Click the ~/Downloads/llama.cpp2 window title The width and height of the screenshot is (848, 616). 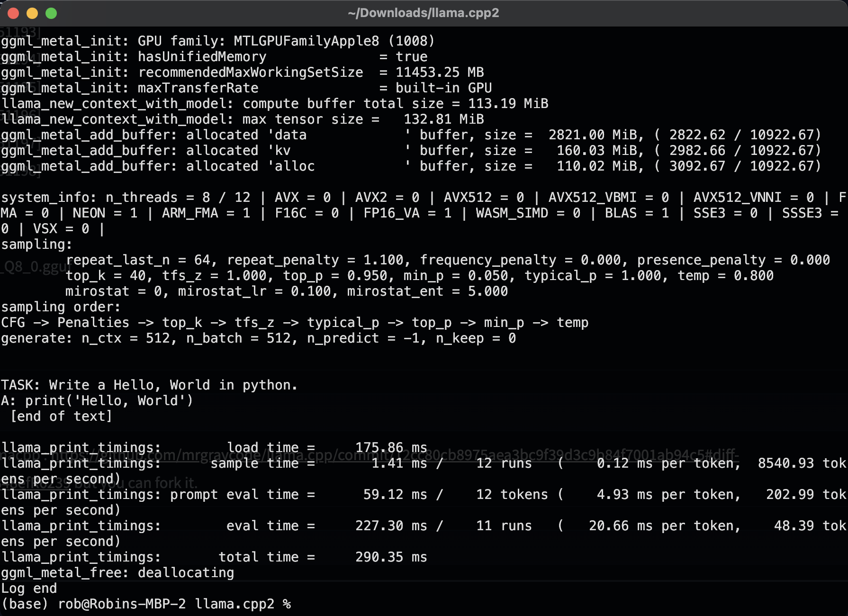[423, 13]
